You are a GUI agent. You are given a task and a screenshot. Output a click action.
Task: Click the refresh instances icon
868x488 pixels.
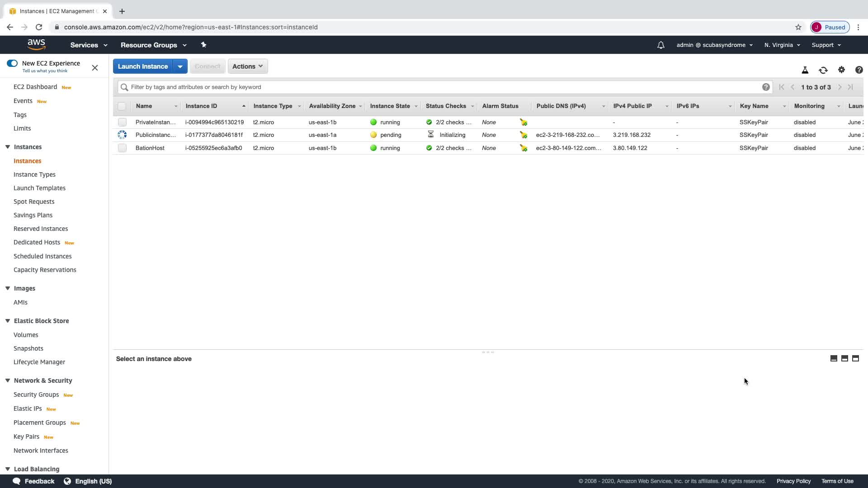click(x=823, y=70)
